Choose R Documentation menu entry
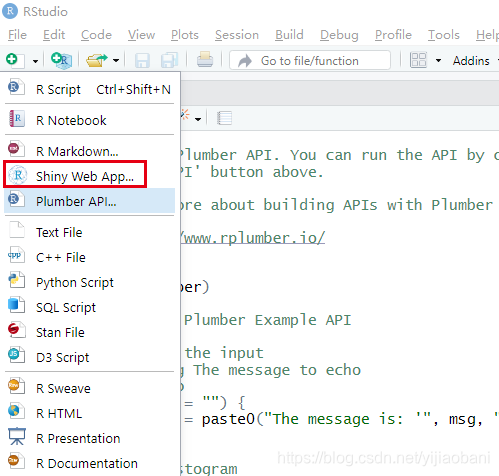This screenshot has height=476, width=499. pos(89,463)
